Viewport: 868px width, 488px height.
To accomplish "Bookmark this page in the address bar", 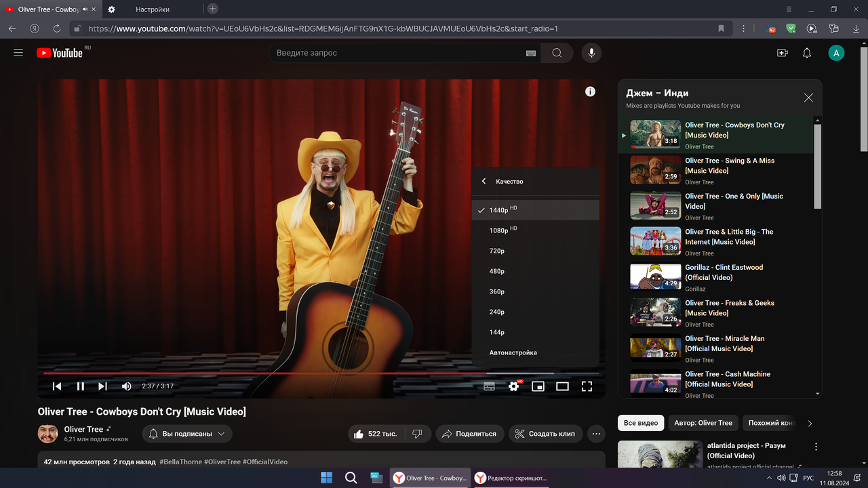I will [x=721, y=28].
